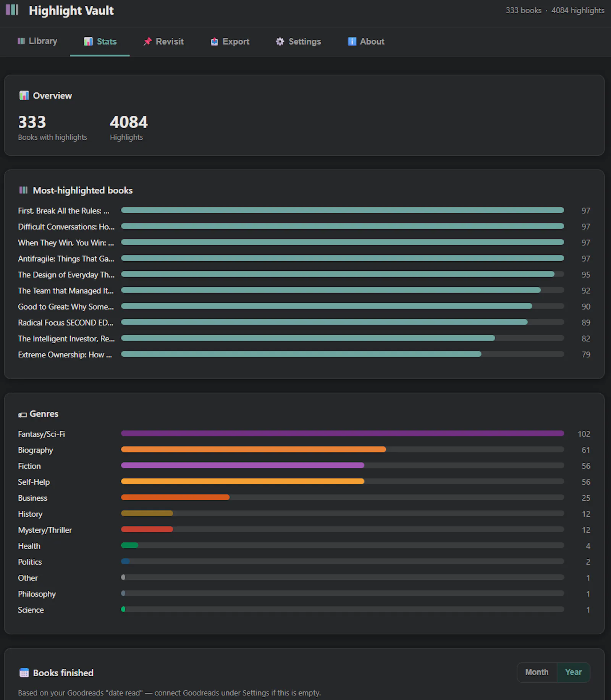This screenshot has width=611, height=700.
Task: Select "The Design of Everyday Th..." title
Action: click(66, 275)
